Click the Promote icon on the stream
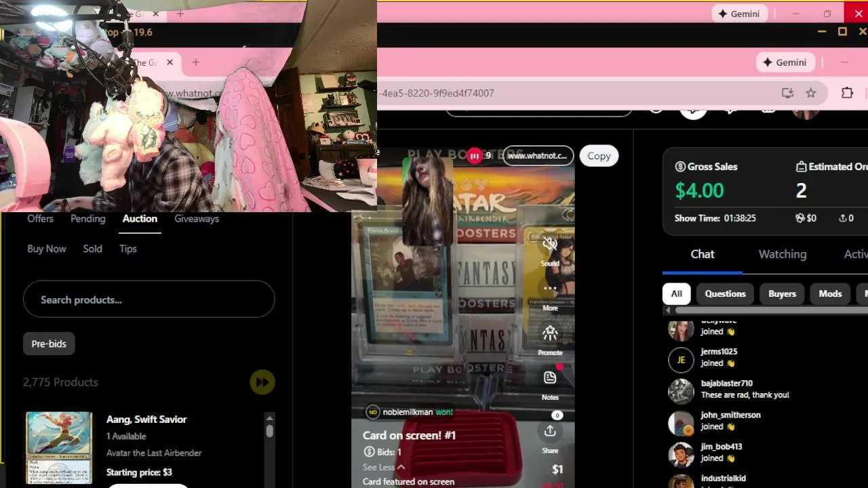This screenshot has width=868, height=488. click(550, 333)
